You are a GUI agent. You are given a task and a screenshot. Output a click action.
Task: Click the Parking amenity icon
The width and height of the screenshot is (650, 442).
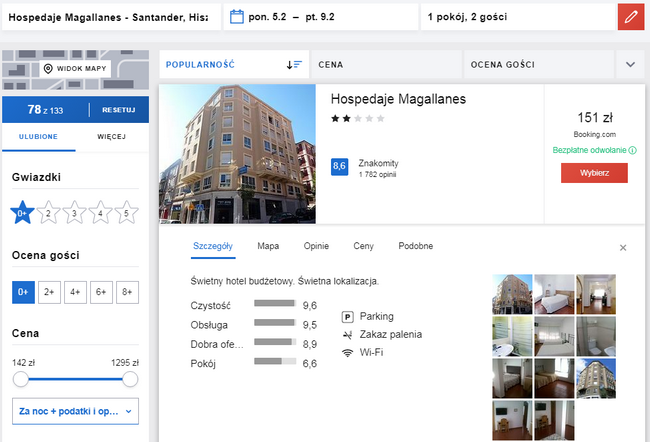pyautogui.click(x=347, y=317)
